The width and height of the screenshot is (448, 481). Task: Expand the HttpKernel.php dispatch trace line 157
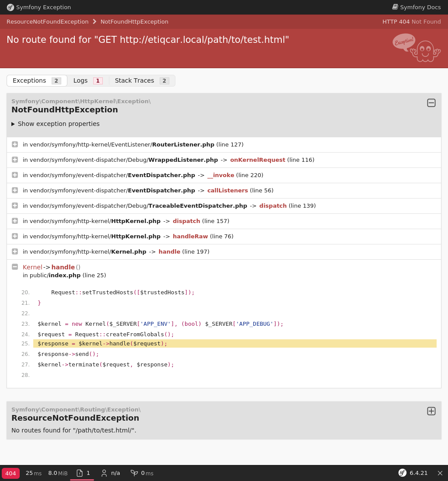[x=15, y=221]
